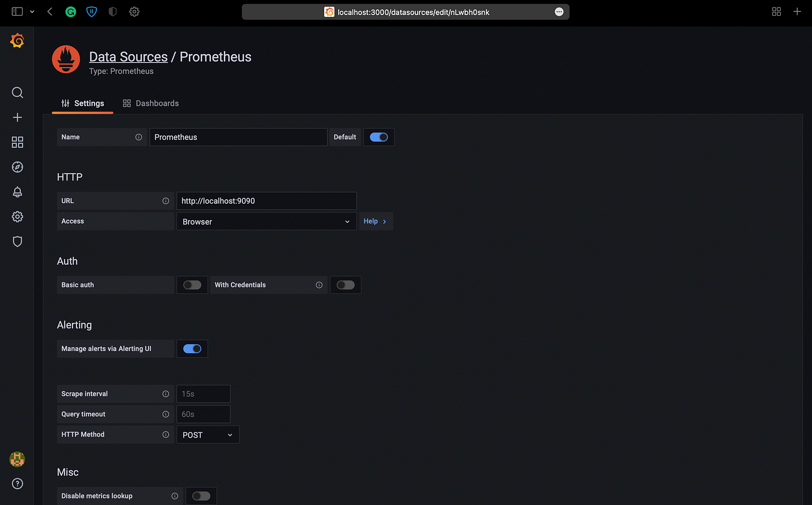Show info tooltip for Disable metrics lookup

coord(175,496)
